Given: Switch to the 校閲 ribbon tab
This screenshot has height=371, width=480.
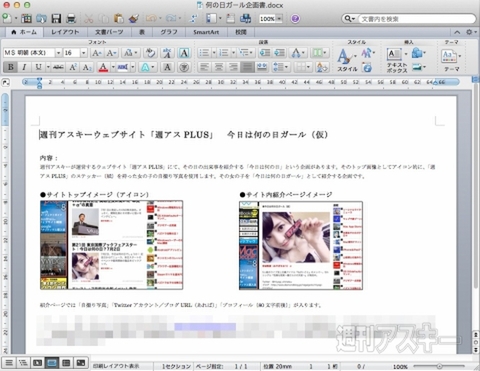Looking at the screenshot, I should [x=241, y=32].
